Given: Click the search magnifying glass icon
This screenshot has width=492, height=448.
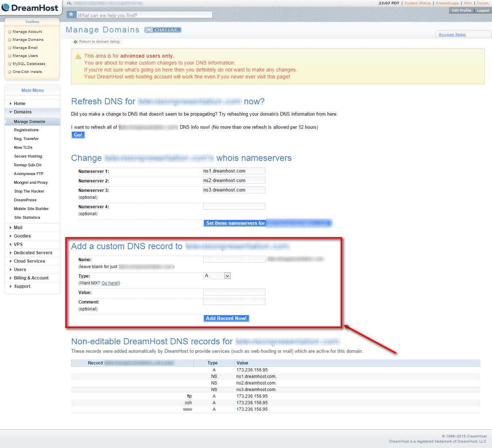Looking at the screenshot, I should point(71,14).
